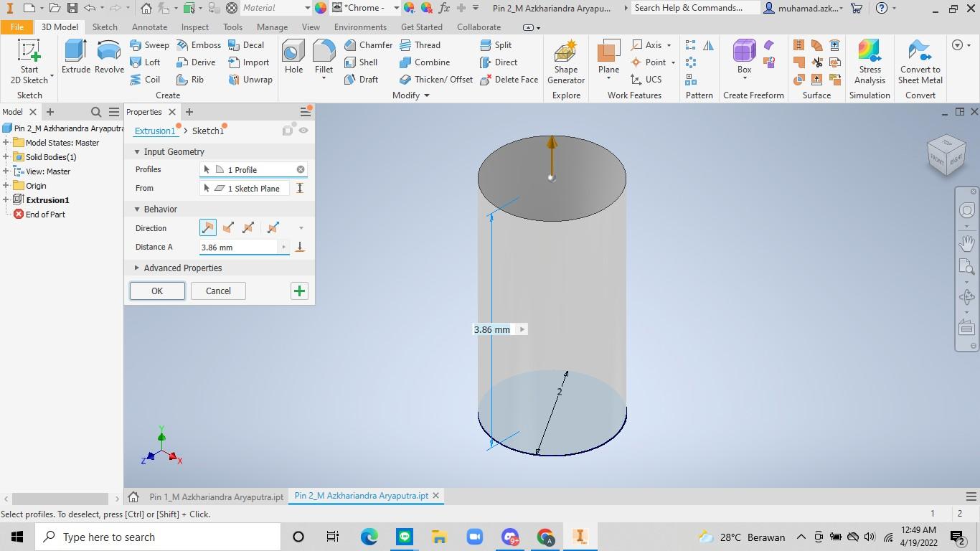The width and height of the screenshot is (980, 551).
Task: Click the Revolve tool icon
Action: 109,57
